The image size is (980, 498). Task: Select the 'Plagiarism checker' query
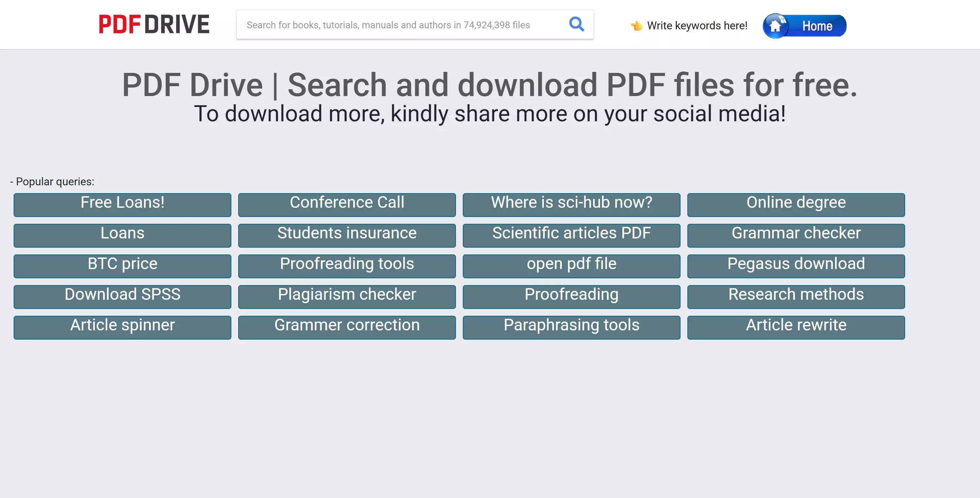click(x=347, y=296)
